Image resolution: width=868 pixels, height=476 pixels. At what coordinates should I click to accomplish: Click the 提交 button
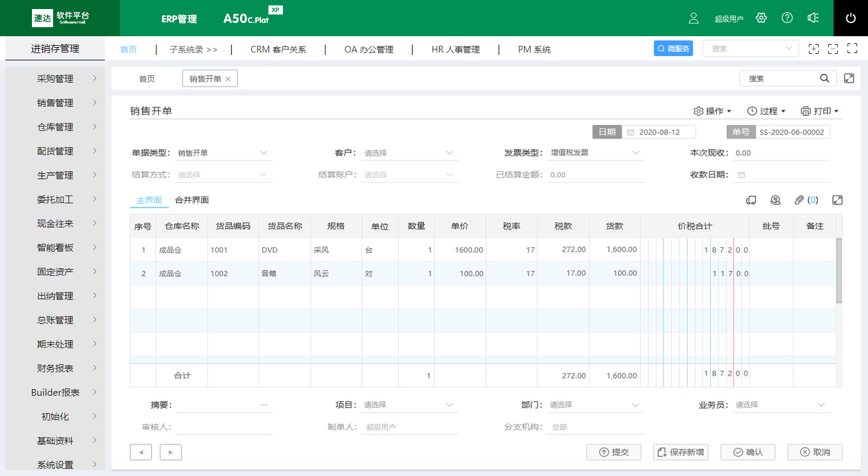614,452
